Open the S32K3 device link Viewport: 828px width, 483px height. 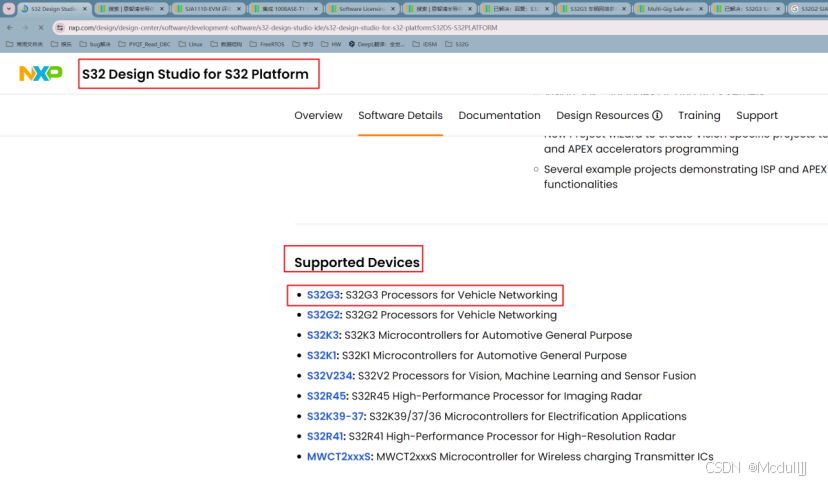[323, 335]
